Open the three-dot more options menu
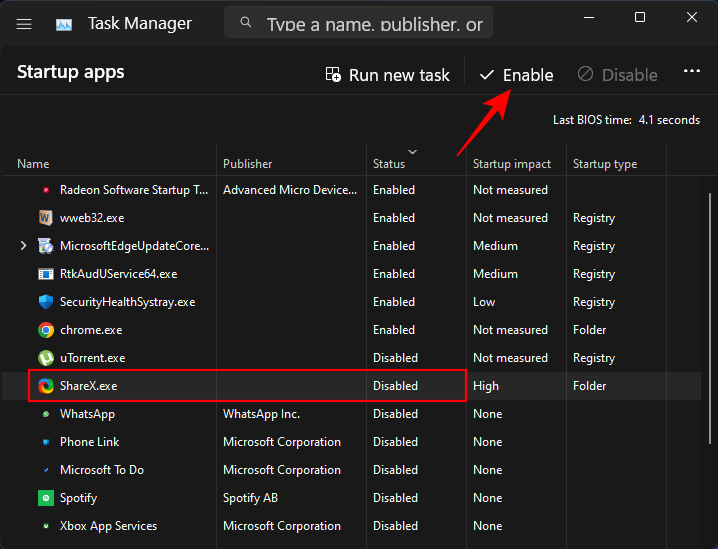 [691, 73]
